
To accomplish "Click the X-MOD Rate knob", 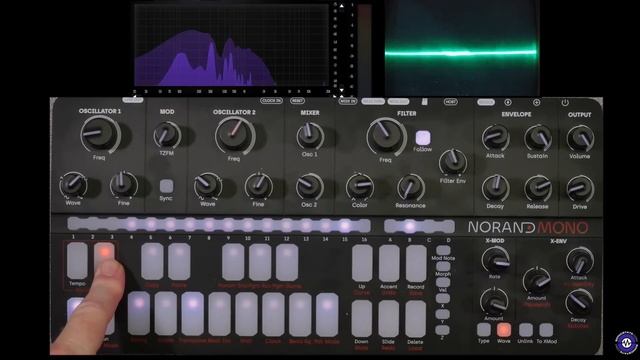I will [495, 260].
